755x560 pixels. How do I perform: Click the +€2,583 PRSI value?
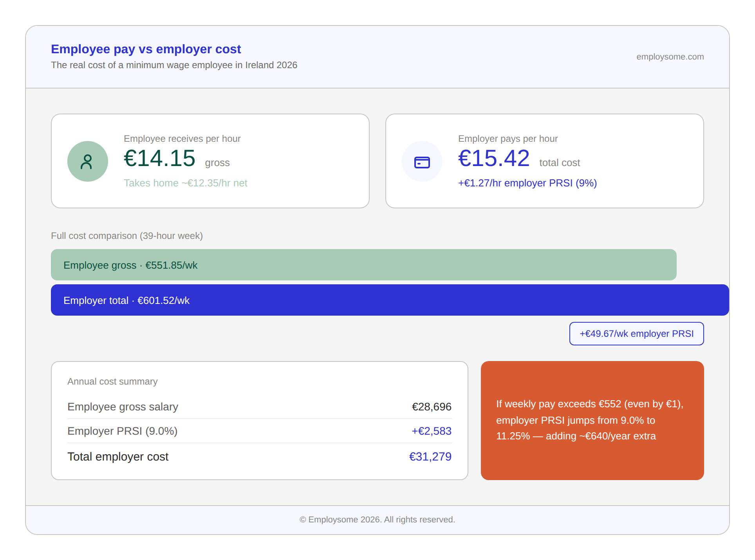[431, 431]
